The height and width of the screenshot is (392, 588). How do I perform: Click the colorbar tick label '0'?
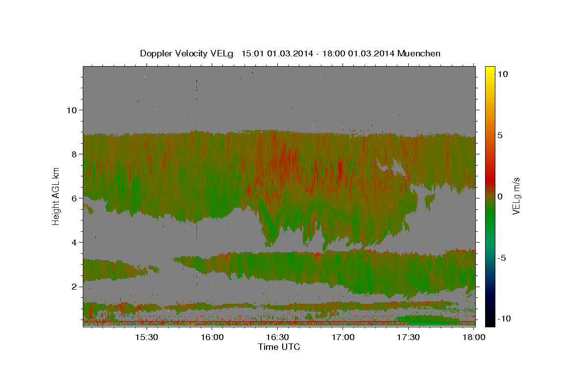[500, 196]
